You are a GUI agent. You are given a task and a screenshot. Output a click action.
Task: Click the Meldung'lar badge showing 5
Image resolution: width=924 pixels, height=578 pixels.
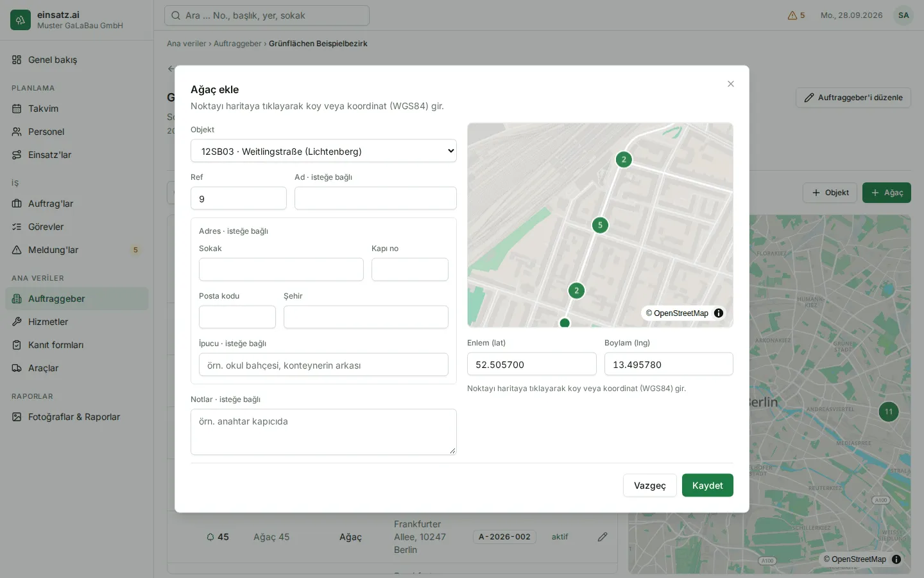click(x=135, y=250)
